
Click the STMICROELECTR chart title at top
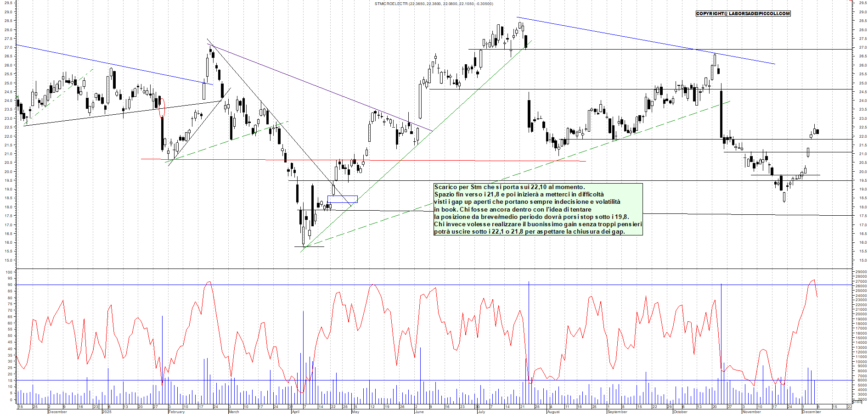tap(434, 4)
